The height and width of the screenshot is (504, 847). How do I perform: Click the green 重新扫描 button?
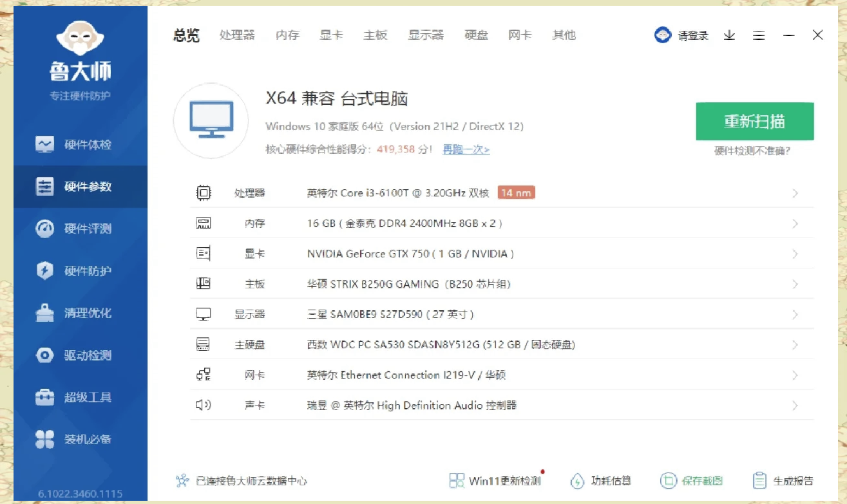tap(755, 121)
